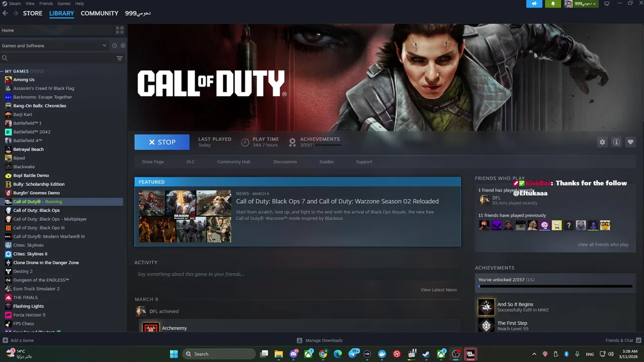Open And So It Begins achievement icon
The image size is (644, 362).
[486, 307]
